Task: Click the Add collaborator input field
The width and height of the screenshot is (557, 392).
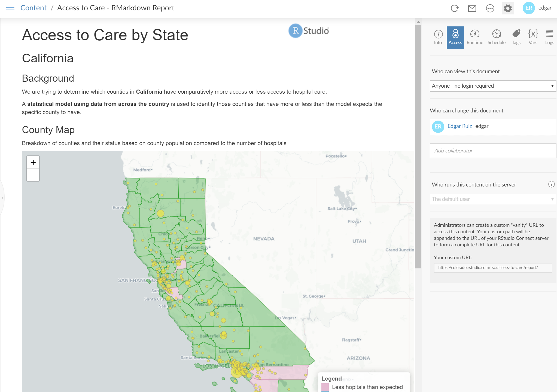Action: pos(492,151)
